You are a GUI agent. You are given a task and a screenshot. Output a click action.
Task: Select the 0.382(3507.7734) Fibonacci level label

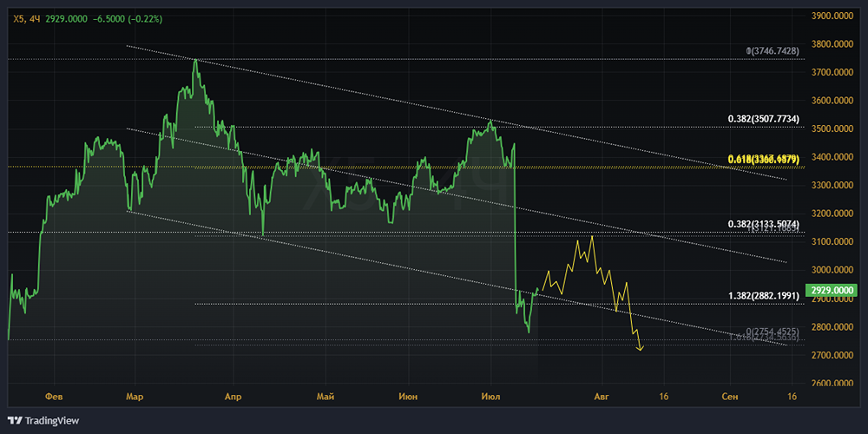tap(763, 118)
